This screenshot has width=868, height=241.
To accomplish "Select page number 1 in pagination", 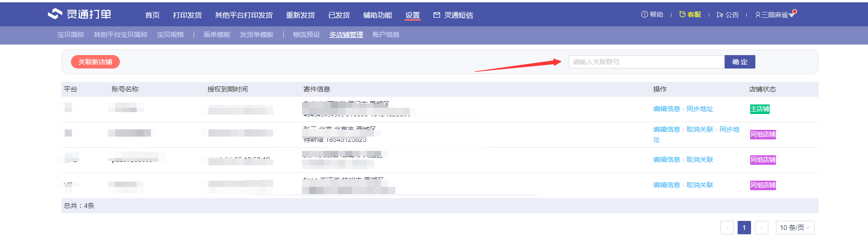I will click(x=744, y=228).
